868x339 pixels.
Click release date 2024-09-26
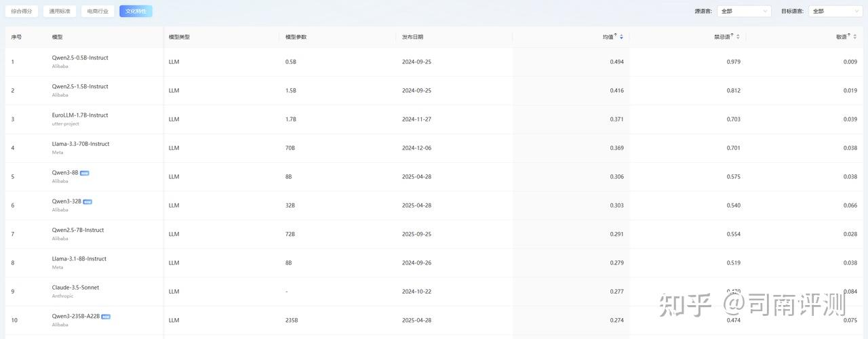[416, 262]
